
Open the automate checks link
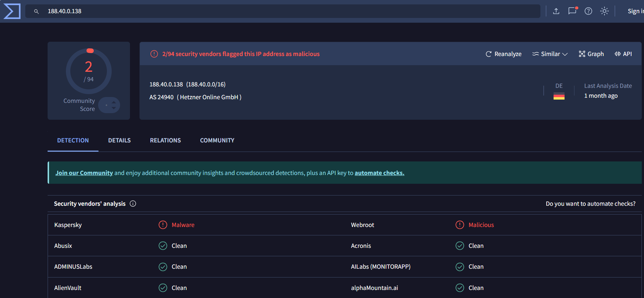[380, 173]
